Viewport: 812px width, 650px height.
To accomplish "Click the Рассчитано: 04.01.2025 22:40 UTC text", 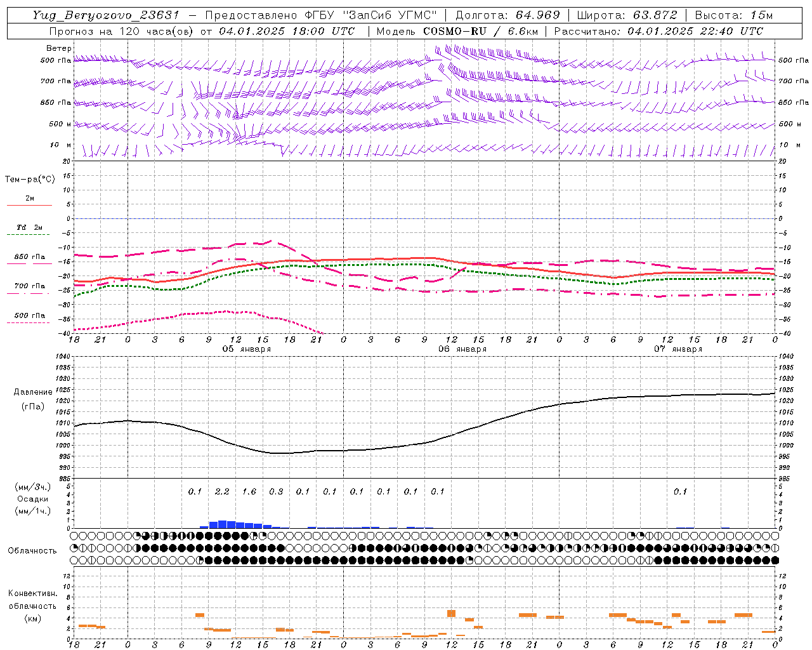I will (658, 31).
